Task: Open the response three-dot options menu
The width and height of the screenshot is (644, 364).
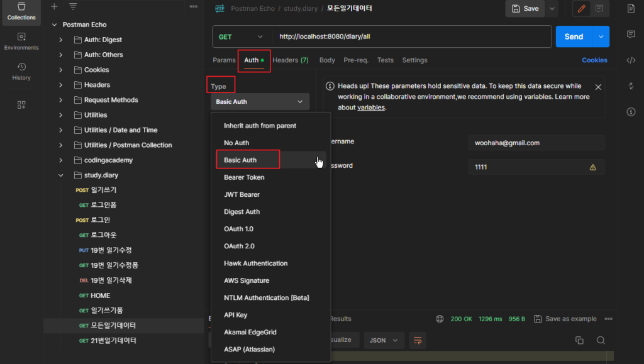Action: 609,319
